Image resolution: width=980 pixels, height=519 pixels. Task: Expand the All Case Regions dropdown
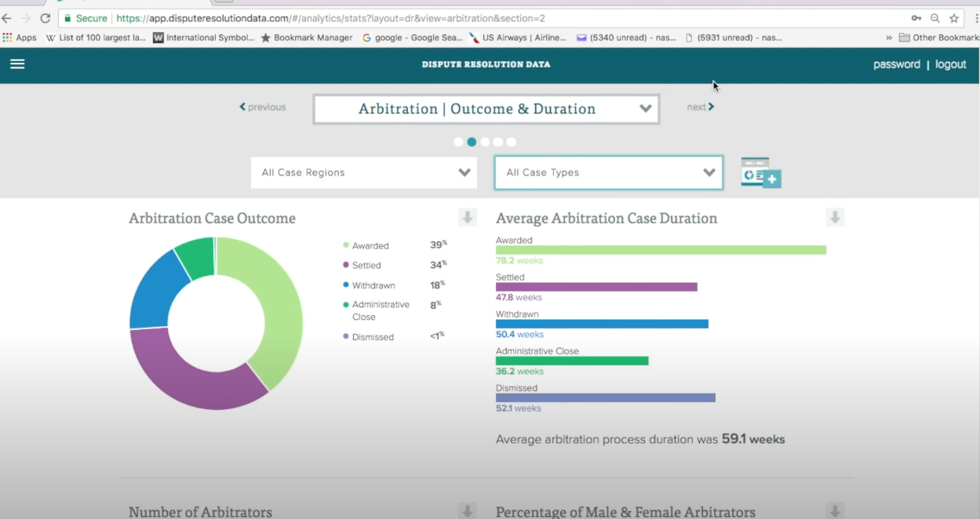(364, 172)
